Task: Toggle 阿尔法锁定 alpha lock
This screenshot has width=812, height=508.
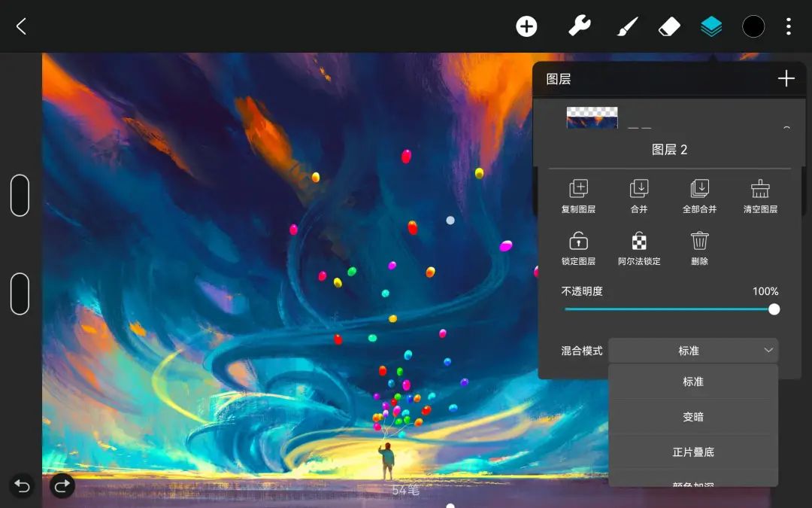Action: [x=639, y=241]
